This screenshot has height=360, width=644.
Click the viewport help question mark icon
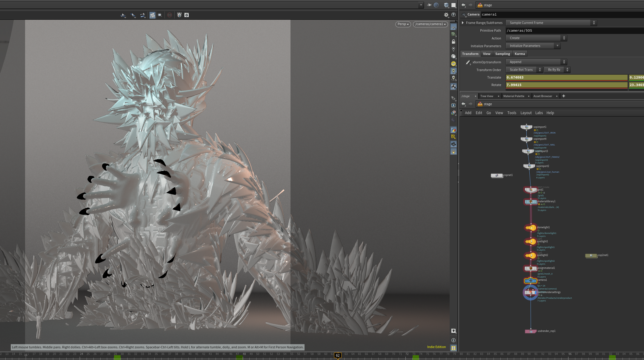coord(454,15)
